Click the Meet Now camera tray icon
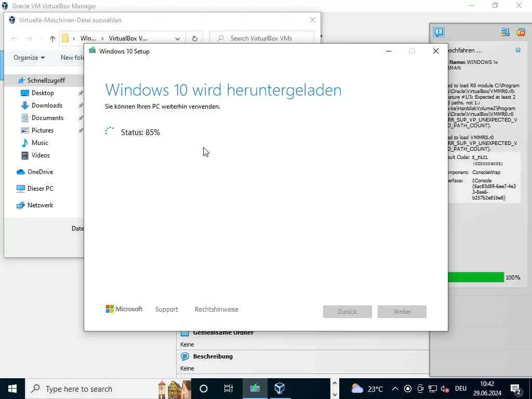 point(420,389)
